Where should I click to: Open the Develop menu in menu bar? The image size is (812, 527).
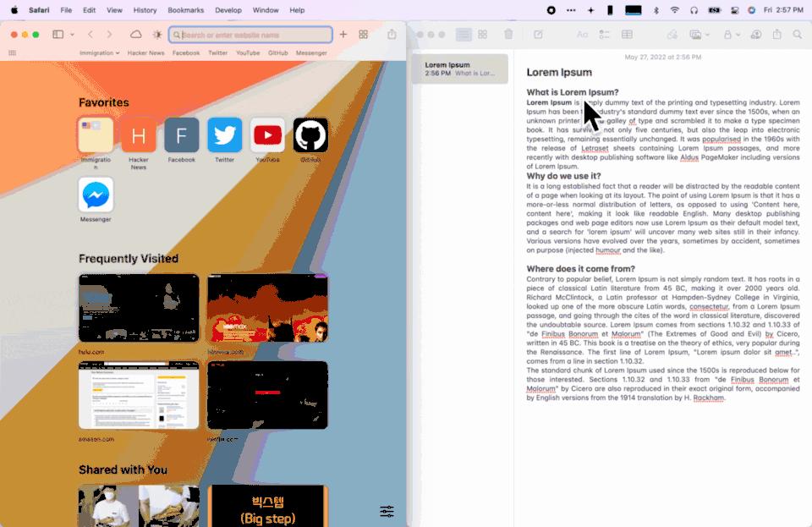[228, 10]
